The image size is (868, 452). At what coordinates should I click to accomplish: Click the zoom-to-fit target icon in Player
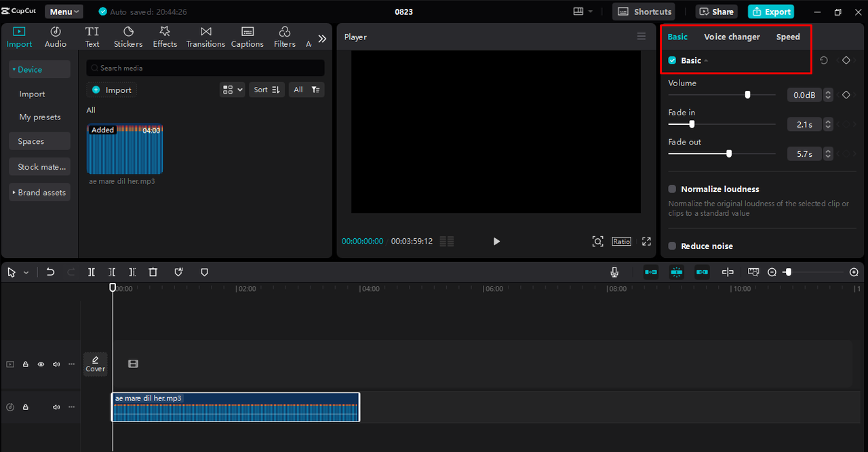point(597,242)
